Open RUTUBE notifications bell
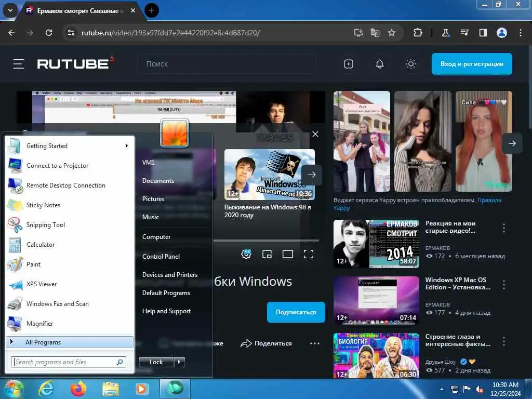This screenshot has height=399, width=532. 380,64
